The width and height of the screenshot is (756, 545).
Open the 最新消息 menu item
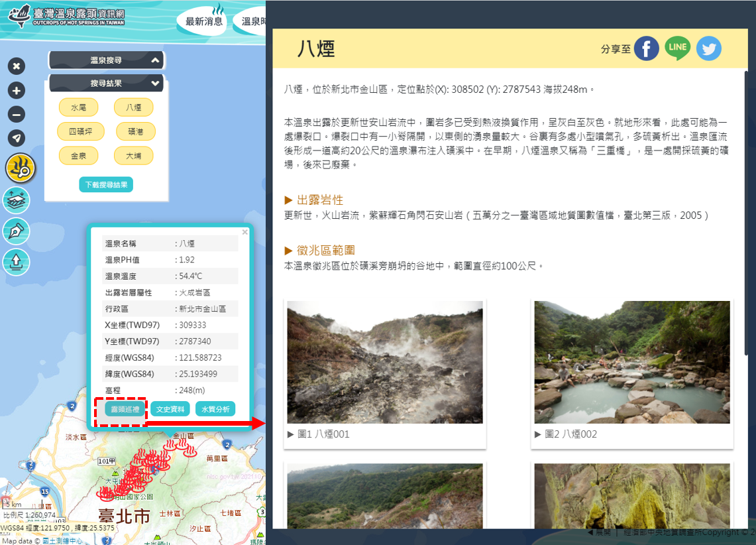click(x=204, y=21)
